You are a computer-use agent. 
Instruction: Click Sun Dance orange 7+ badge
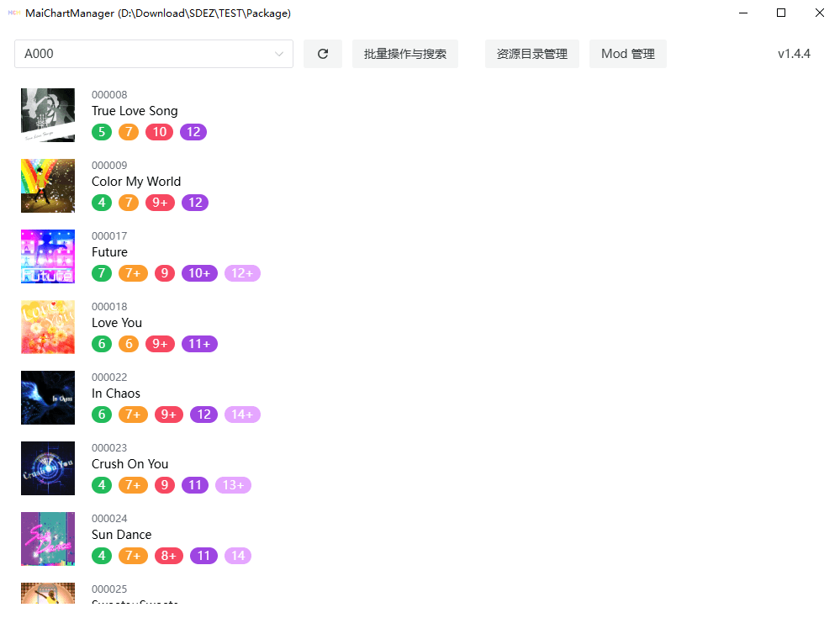pos(133,556)
